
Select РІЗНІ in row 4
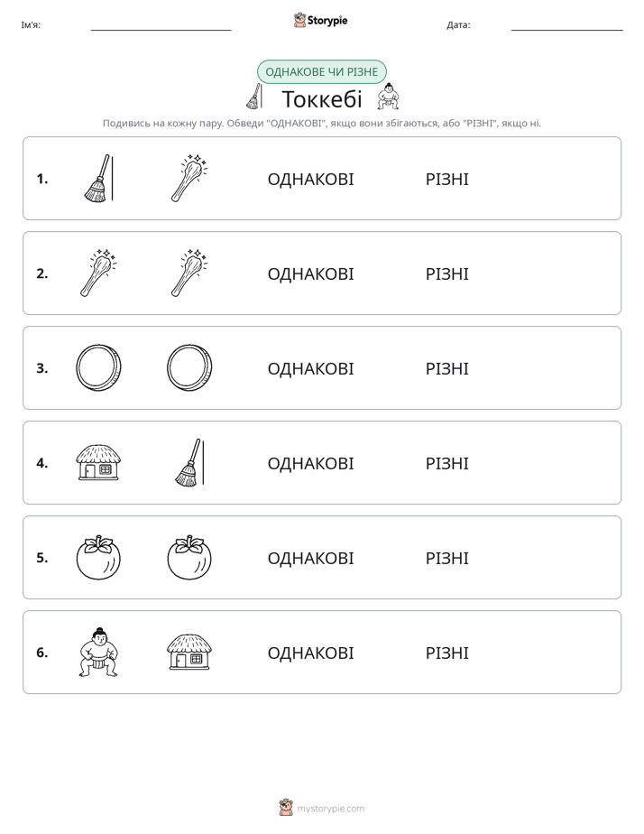coord(446,463)
